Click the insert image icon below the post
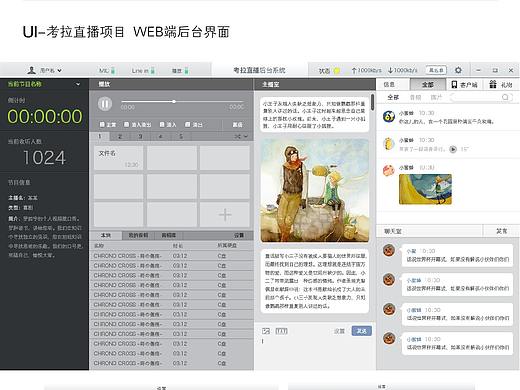The width and height of the screenshot is (520, 390). (266, 331)
